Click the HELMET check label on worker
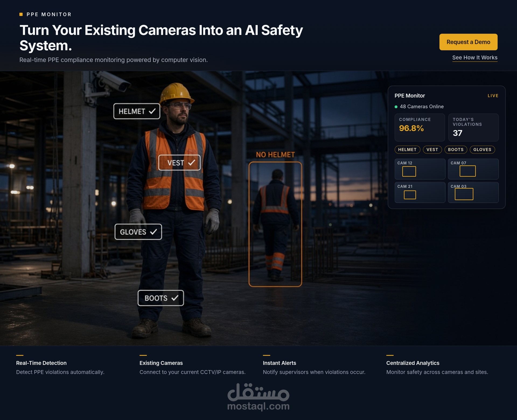This screenshot has height=420, width=517. [137, 111]
